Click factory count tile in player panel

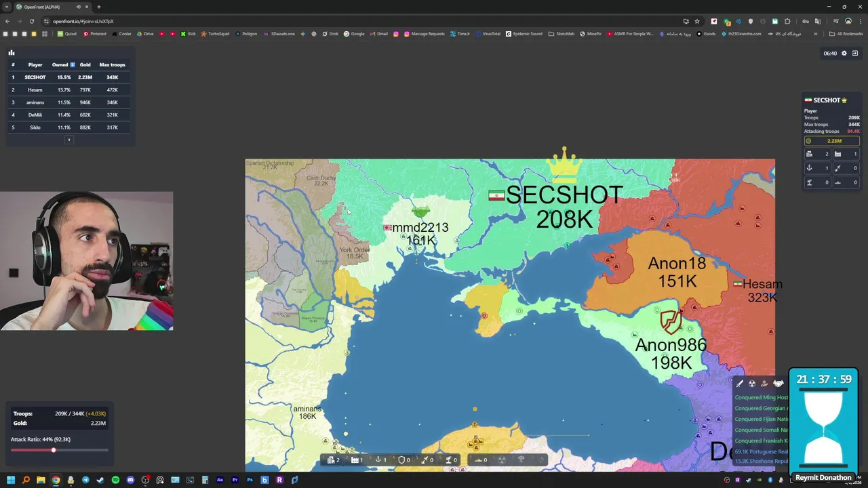[846, 154]
